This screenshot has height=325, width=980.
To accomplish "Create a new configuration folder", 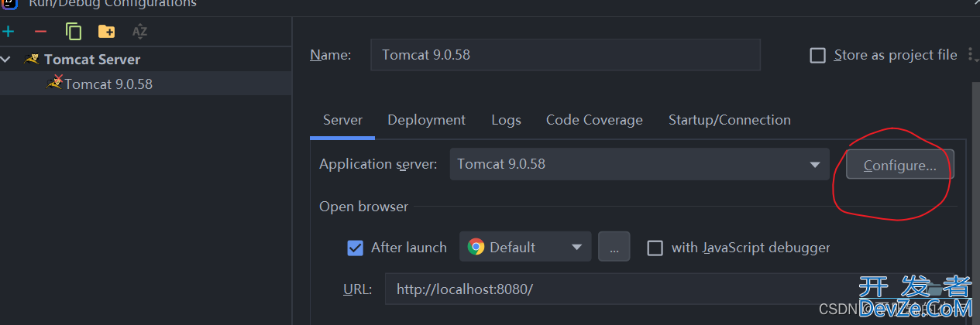I will click(x=106, y=32).
